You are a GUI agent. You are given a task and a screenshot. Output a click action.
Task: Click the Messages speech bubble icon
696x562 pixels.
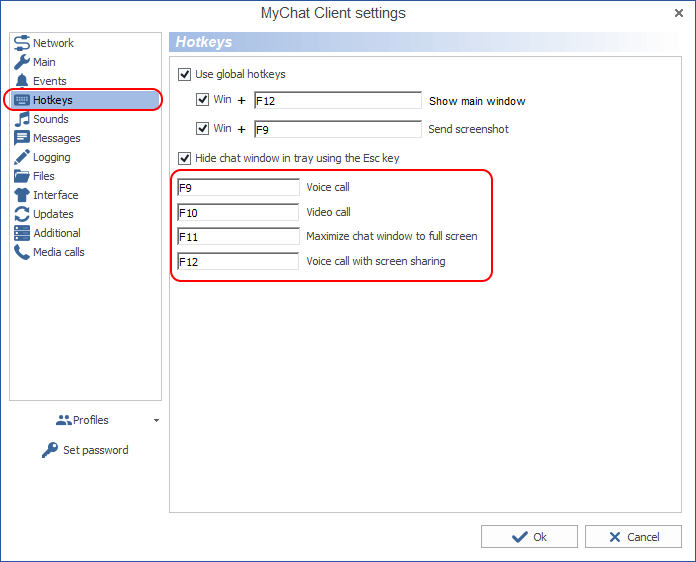[x=22, y=138]
